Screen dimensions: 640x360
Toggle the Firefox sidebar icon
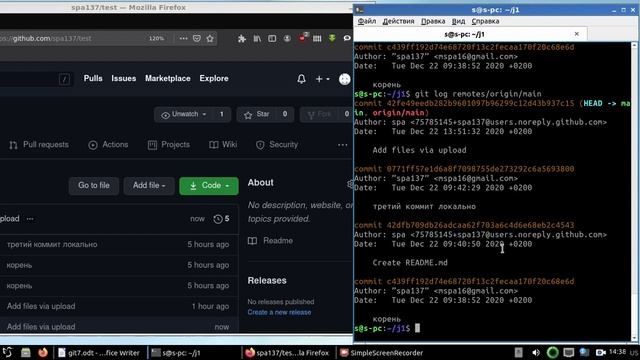coord(272,38)
